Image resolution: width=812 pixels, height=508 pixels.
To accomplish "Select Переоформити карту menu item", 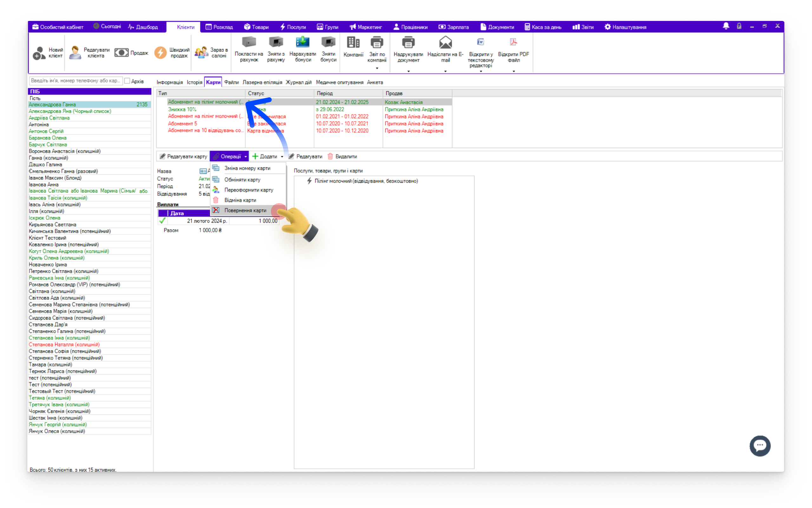I will pos(248,190).
